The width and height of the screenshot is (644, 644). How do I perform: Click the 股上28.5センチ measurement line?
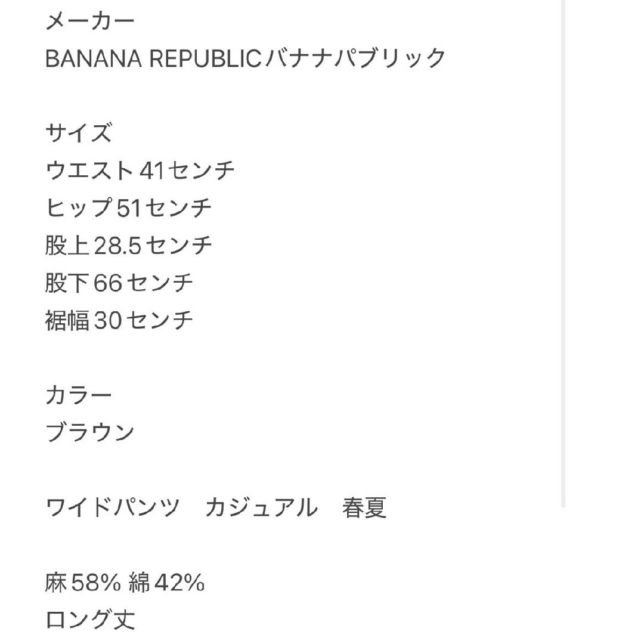pos(129,245)
